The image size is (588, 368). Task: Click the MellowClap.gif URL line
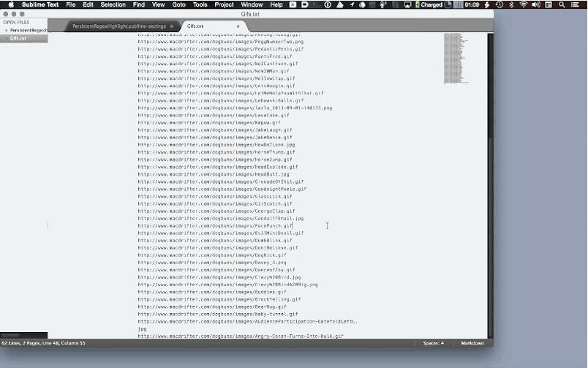point(216,78)
